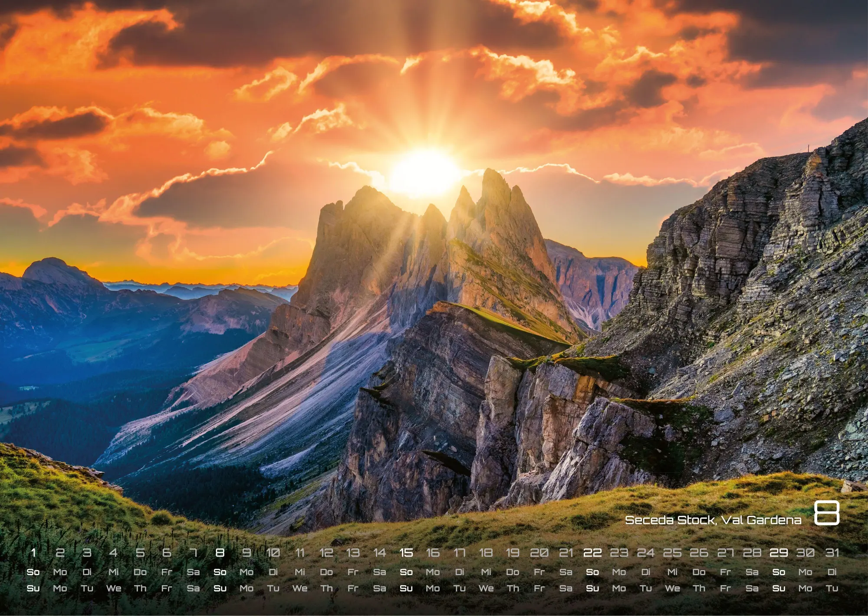The height and width of the screenshot is (616, 868).
Task: Click German weekday 'Mi' under date 4
Action: [114, 572]
